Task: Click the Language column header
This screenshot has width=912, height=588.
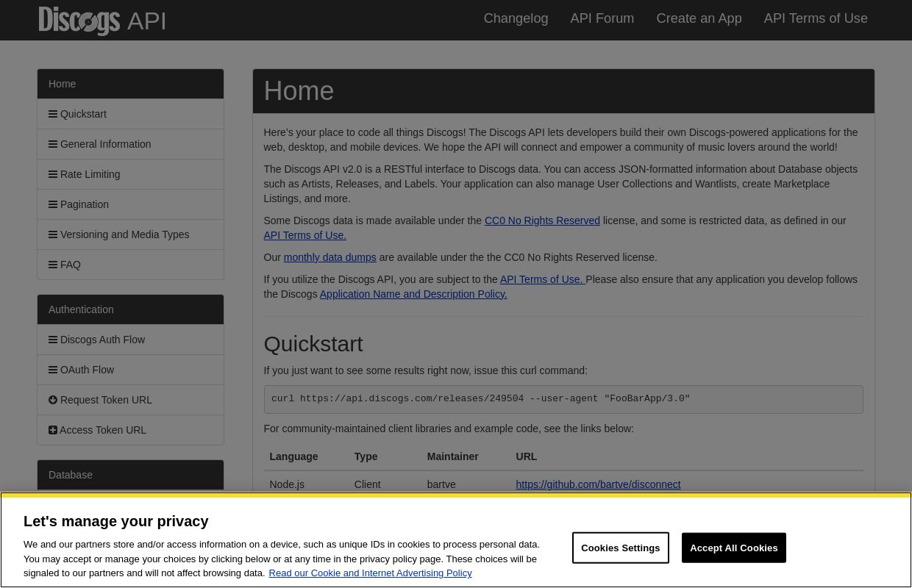Action: pos(293,456)
